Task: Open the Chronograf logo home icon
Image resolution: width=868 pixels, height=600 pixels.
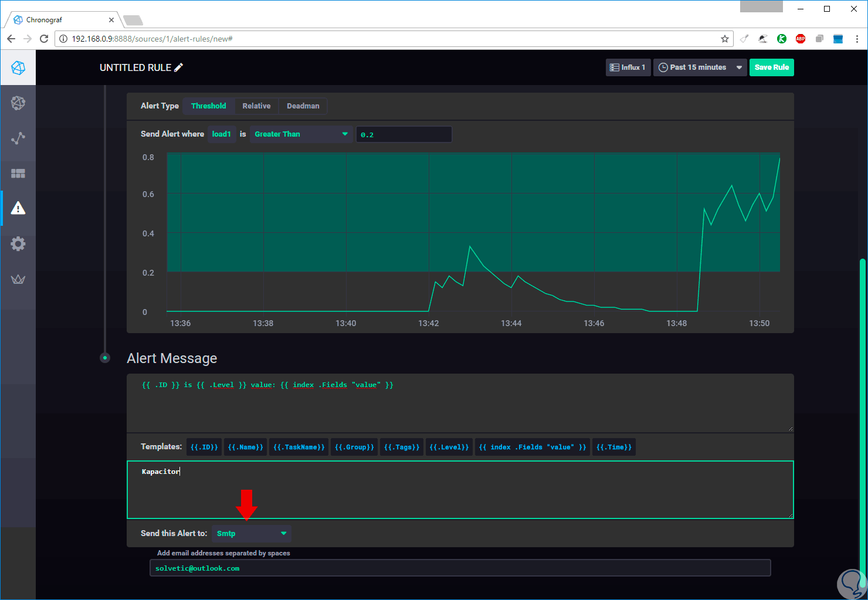Action: (18, 67)
